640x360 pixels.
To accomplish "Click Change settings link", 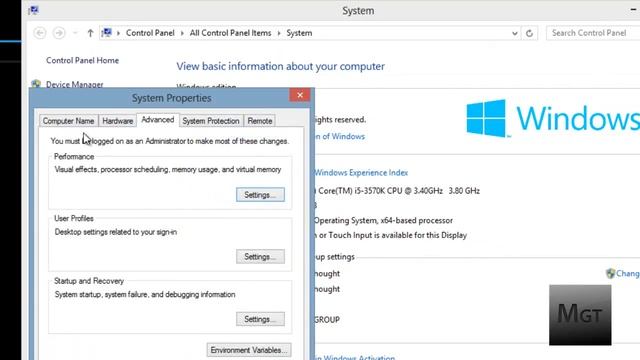I will coord(628,273).
